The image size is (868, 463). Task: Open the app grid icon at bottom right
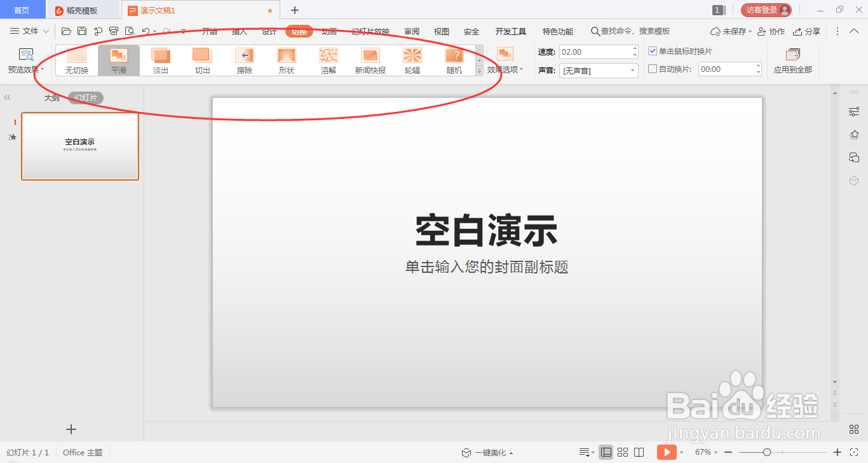[x=854, y=429]
